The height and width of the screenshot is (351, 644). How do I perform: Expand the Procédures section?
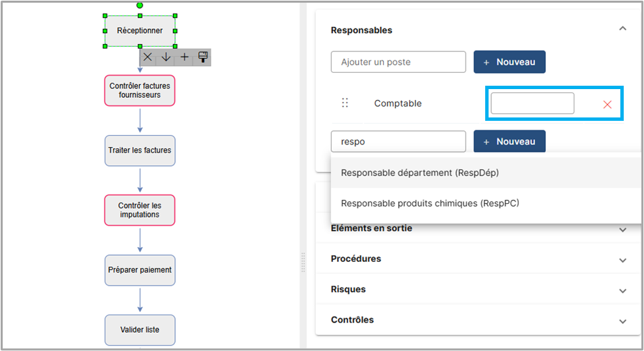pyautogui.click(x=622, y=259)
